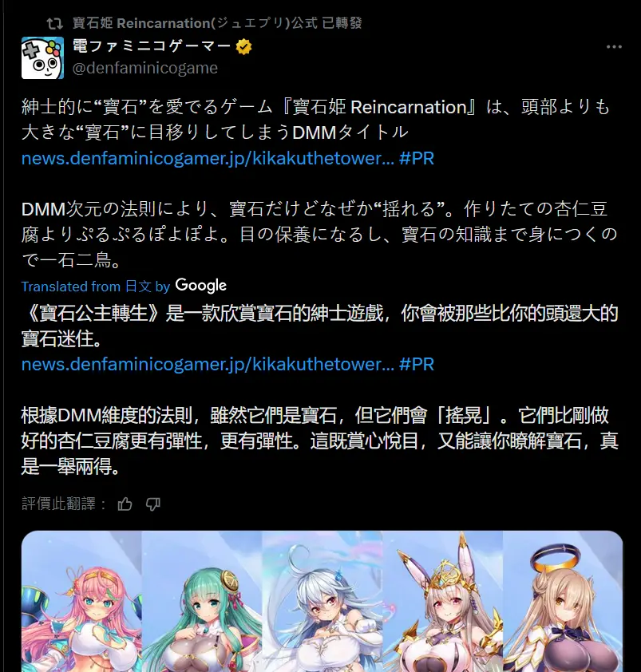Click the retweet icon above the post
Viewport: 641px width, 672px height.
(x=54, y=23)
